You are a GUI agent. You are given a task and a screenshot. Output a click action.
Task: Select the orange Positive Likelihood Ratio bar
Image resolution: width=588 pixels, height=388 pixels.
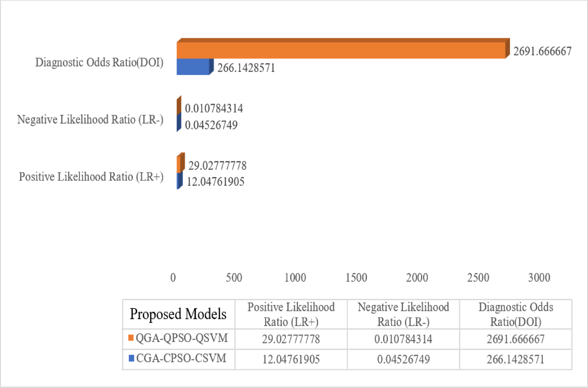tap(179, 164)
